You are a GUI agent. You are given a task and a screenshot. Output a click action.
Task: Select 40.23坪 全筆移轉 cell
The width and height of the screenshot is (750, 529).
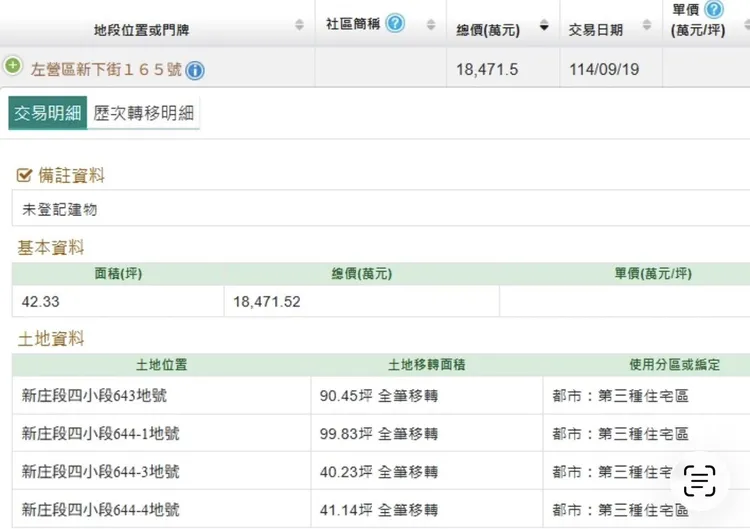coord(427,472)
